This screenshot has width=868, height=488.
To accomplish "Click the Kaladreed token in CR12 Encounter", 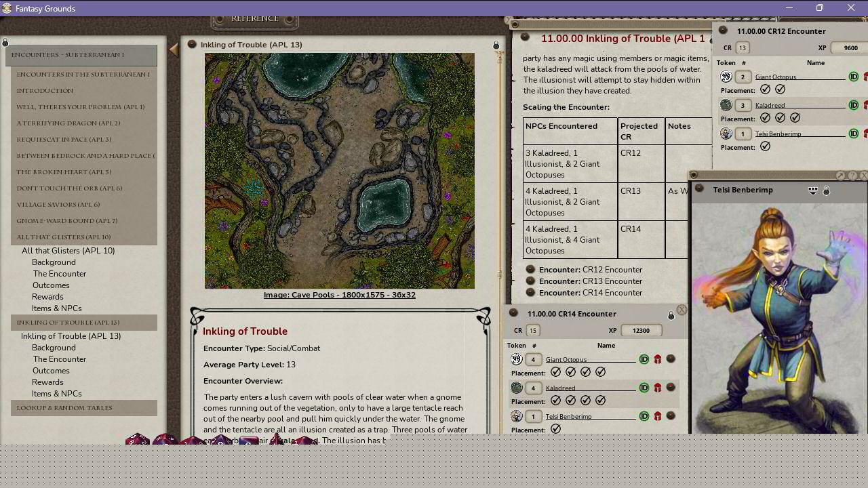I will [726, 105].
